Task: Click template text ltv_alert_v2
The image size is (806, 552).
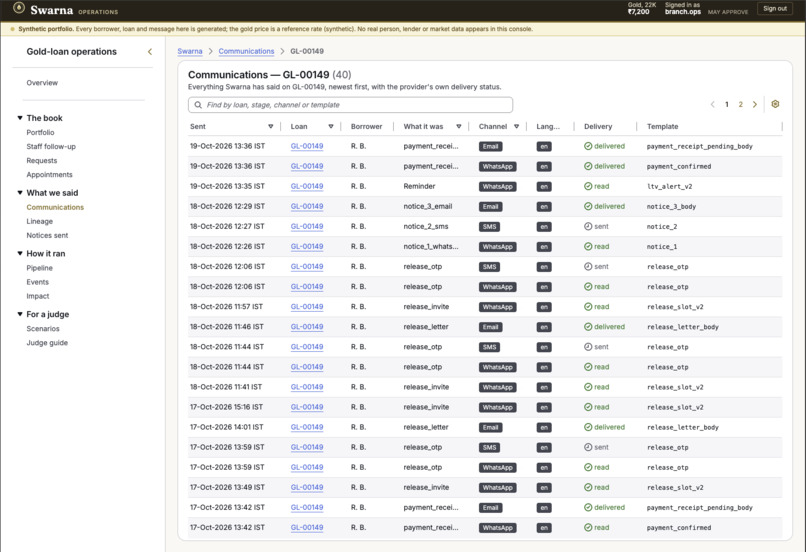Action: point(669,187)
